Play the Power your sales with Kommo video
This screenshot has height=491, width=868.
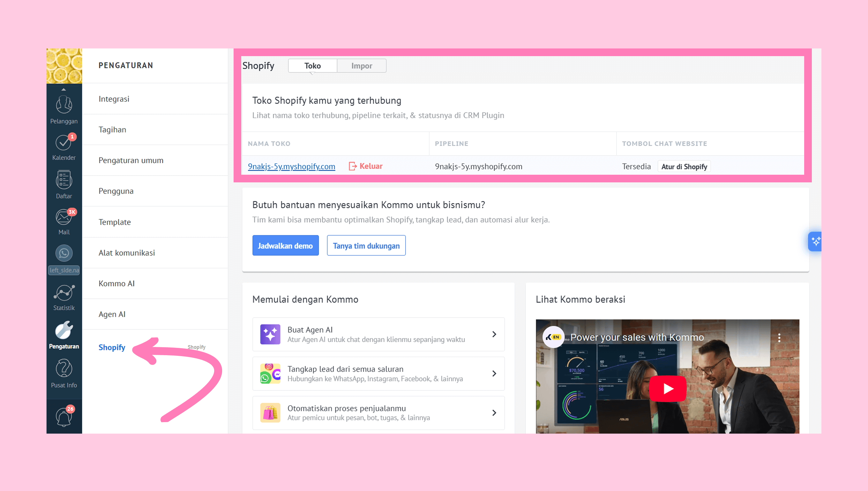coord(668,388)
